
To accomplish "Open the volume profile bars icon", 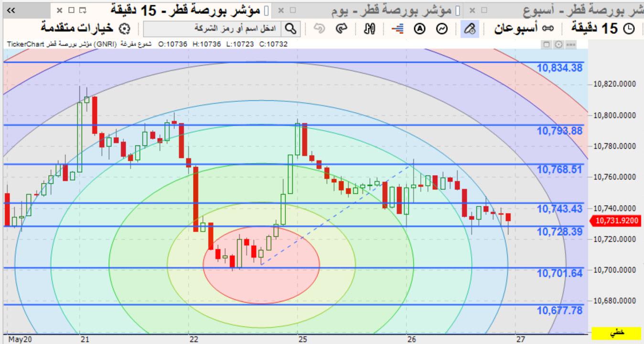I will (x=397, y=29).
